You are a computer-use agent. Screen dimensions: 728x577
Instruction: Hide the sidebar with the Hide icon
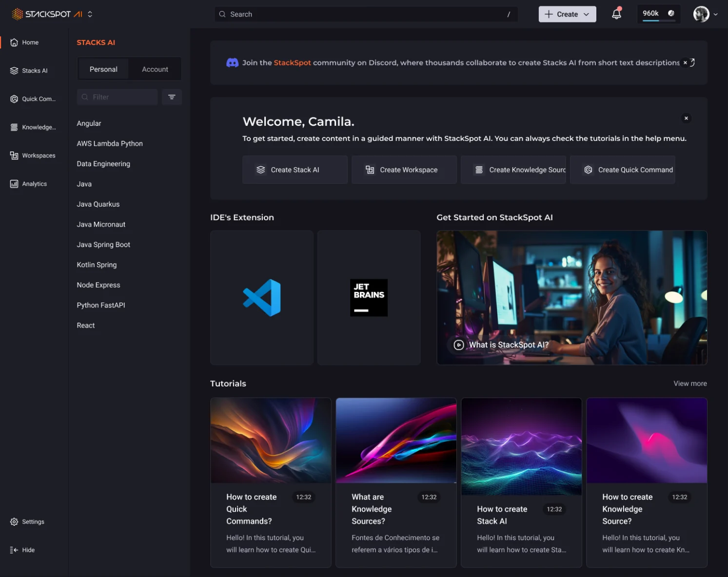[x=14, y=550]
